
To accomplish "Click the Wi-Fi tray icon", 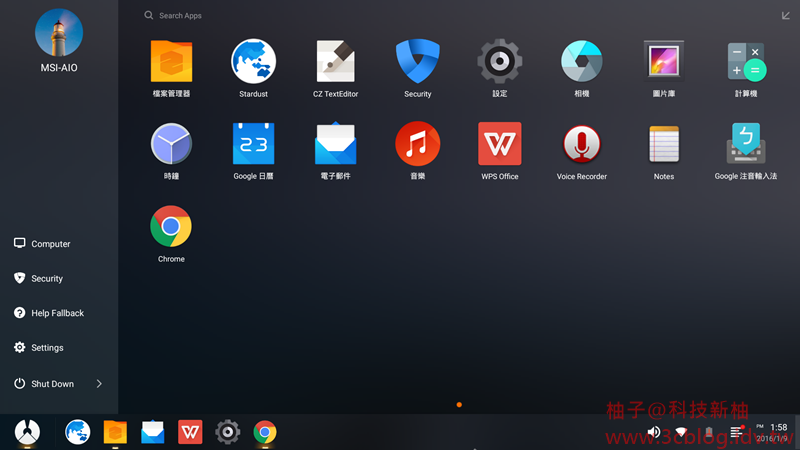I will [681, 433].
